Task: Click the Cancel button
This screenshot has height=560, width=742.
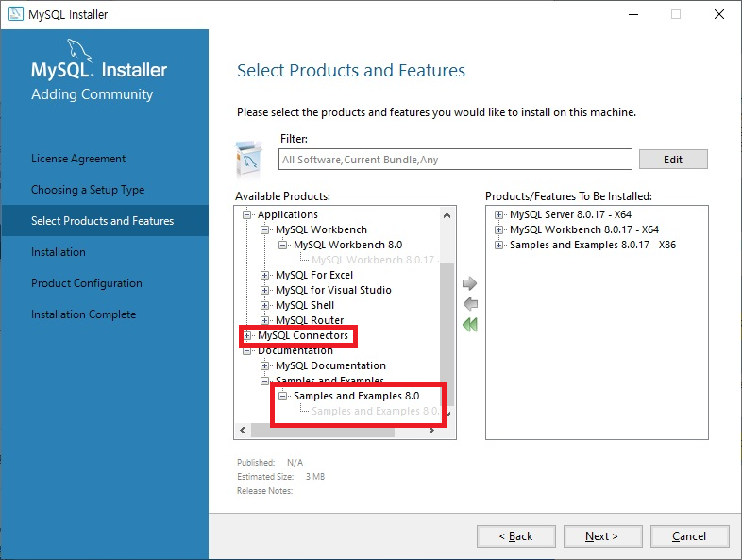Action: click(689, 535)
